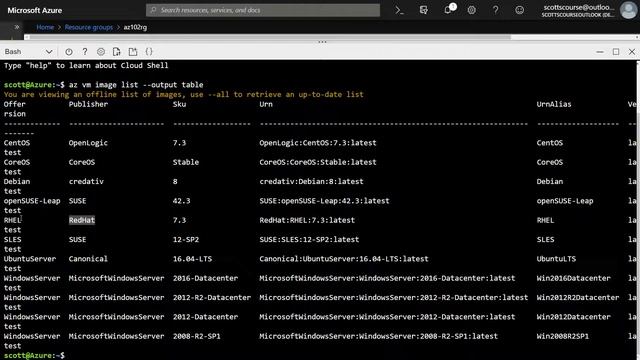The height and width of the screenshot is (360, 640).
Task: Select the Canonical:UbuntuServer:16.04-LTS:latest URN
Action: pyautogui.click(x=344, y=259)
